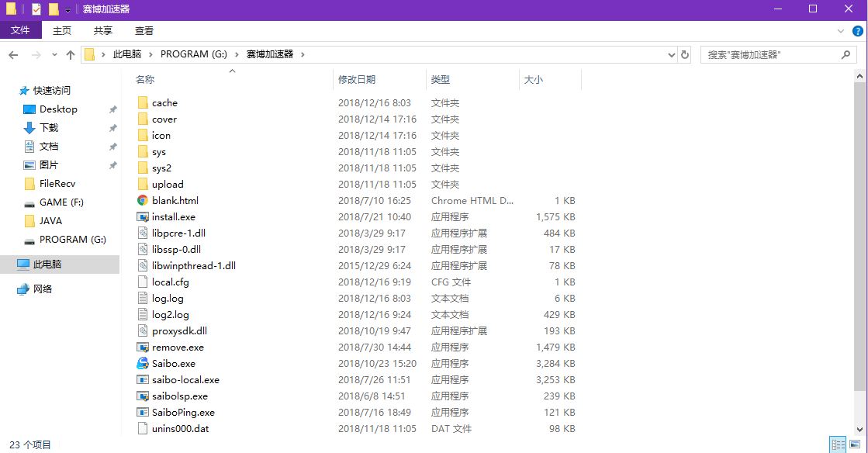The height and width of the screenshot is (453, 868).
Task: Open the 主页 ribbon tab
Action: [x=62, y=30]
